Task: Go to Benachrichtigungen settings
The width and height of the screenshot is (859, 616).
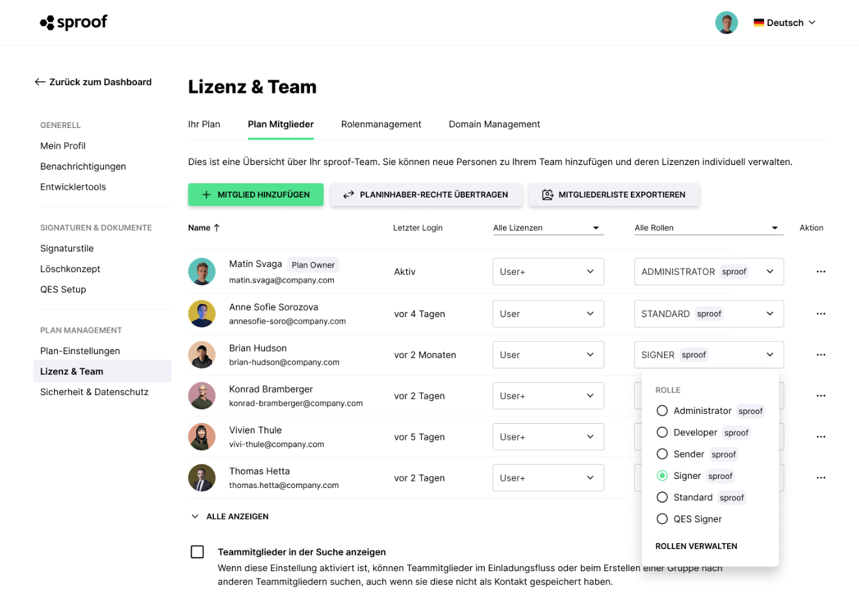Action: tap(83, 166)
